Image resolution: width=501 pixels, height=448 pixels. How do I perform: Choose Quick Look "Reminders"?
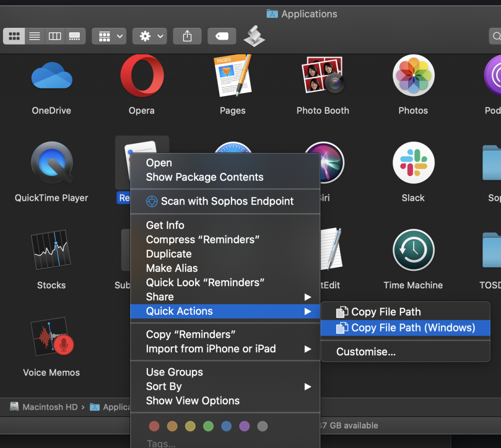click(x=225, y=283)
